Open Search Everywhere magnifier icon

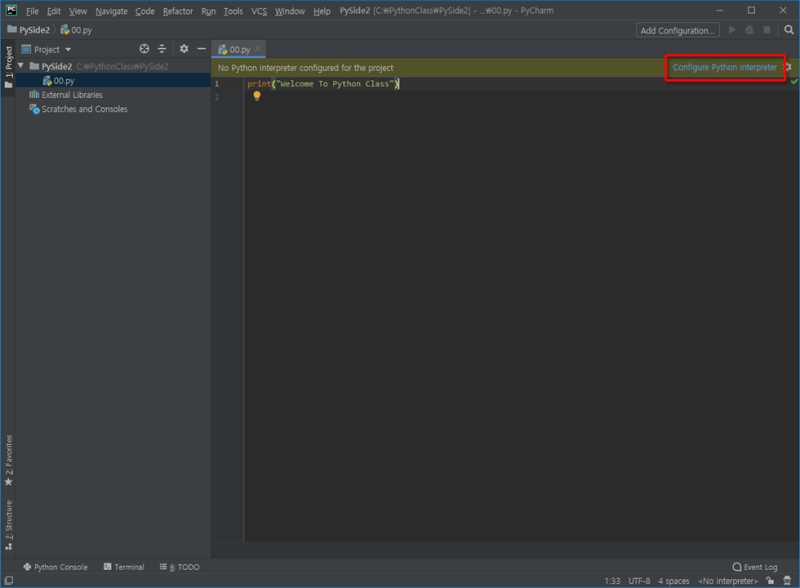pyautogui.click(x=789, y=30)
